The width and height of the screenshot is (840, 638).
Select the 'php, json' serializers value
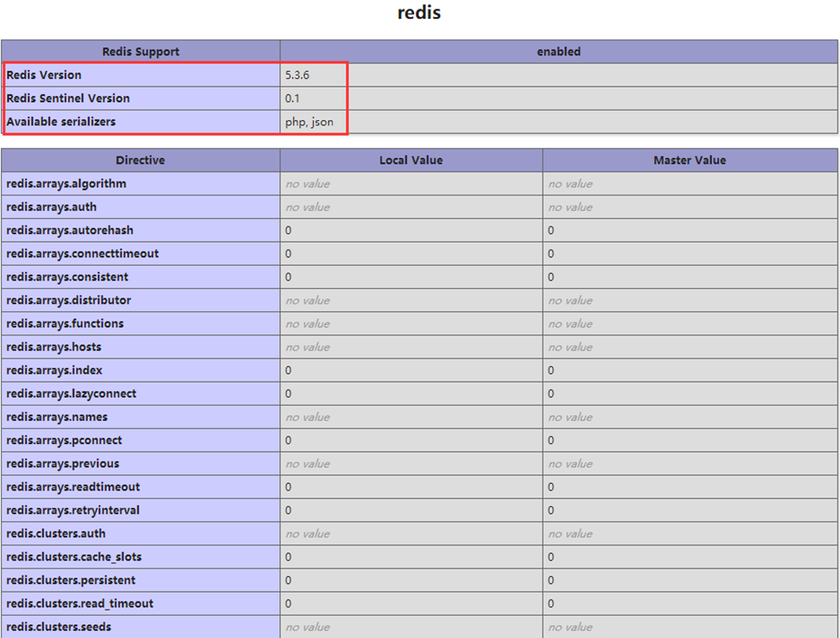[x=309, y=122]
